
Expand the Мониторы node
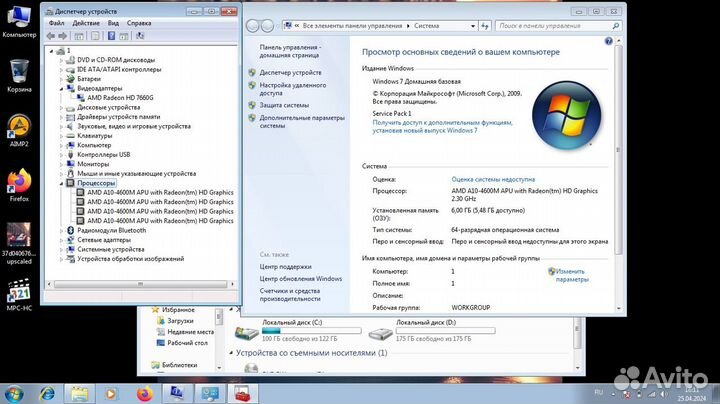point(61,164)
